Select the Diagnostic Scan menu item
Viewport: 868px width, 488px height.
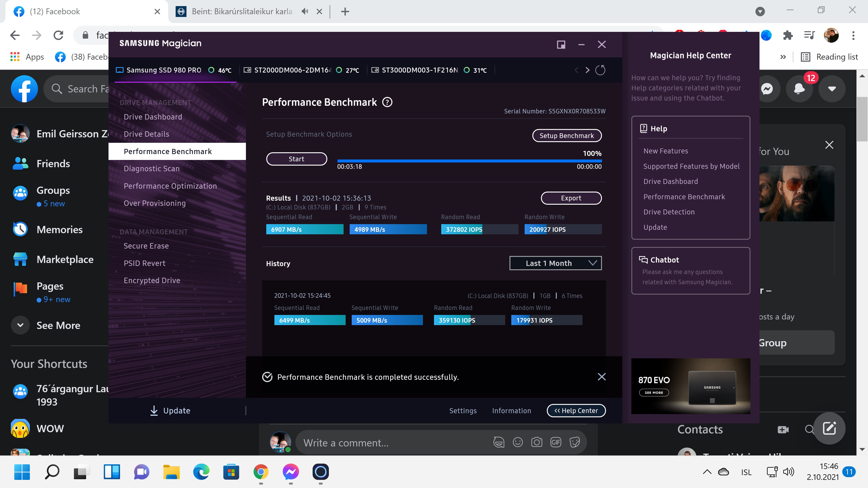coord(151,168)
